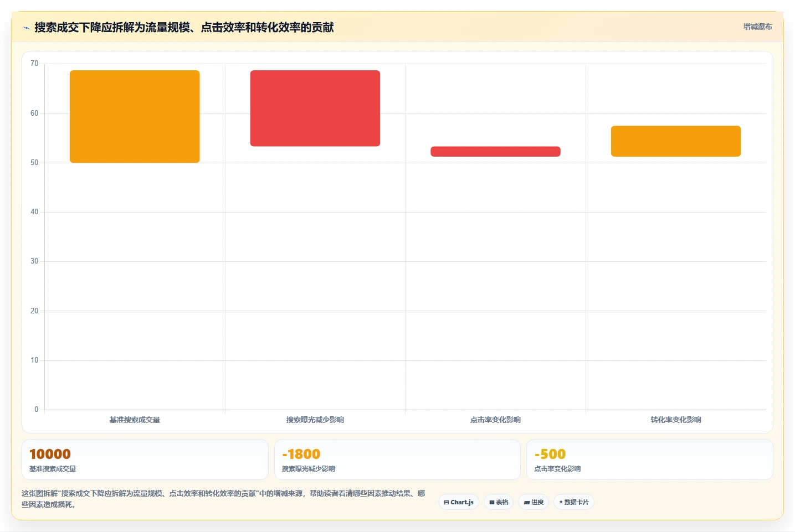Click the x-axis label 基准搜索成交量

tap(135, 420)
